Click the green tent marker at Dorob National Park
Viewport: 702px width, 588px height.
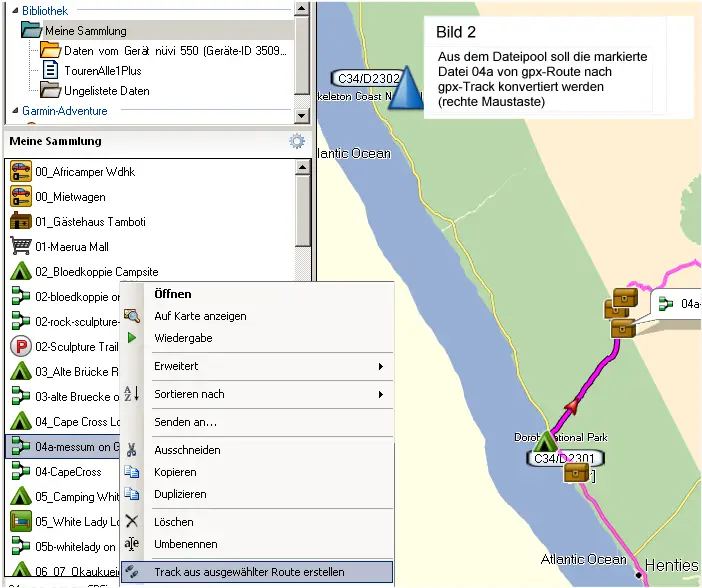coord(545,441)
